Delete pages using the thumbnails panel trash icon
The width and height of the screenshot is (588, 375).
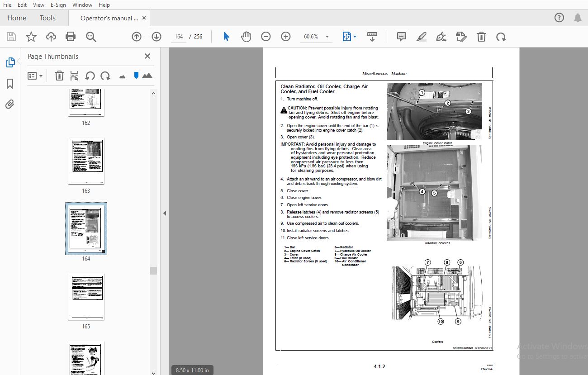click(x=59, y=76)
